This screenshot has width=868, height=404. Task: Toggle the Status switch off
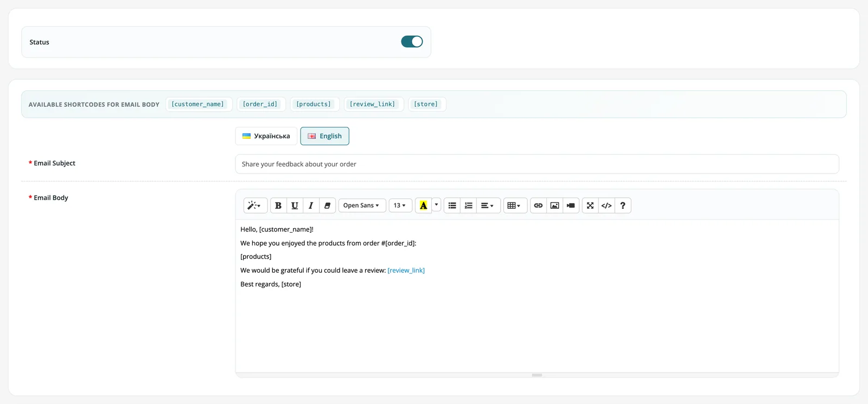point(412,42)
